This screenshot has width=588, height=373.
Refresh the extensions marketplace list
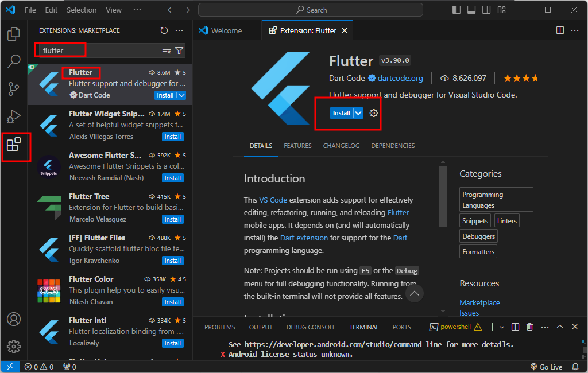tap(164, 30)
